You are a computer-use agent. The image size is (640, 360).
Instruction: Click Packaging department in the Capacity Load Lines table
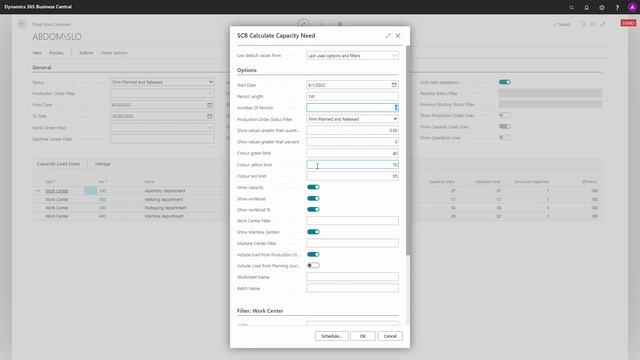coord(165,208)
